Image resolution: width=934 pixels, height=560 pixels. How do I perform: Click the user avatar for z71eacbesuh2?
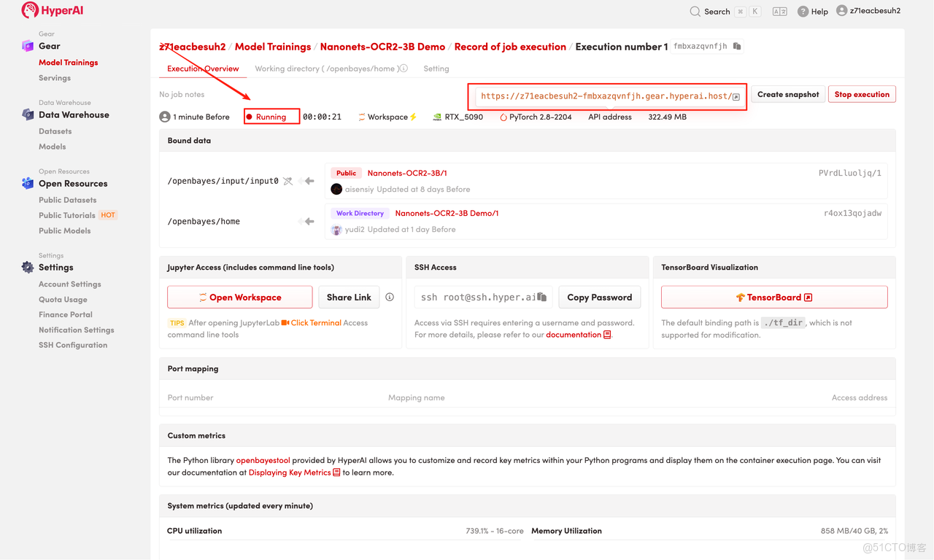(841, 11)
